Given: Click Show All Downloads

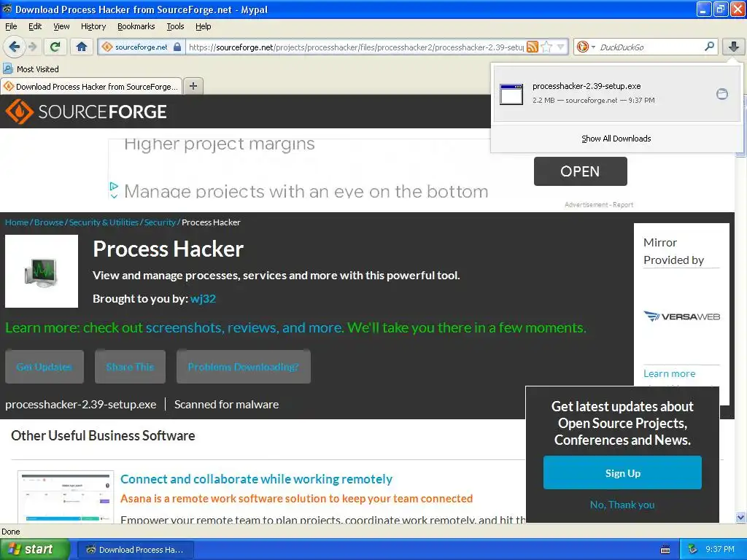Looking at the screenshot, I should [x=616, y=139].
